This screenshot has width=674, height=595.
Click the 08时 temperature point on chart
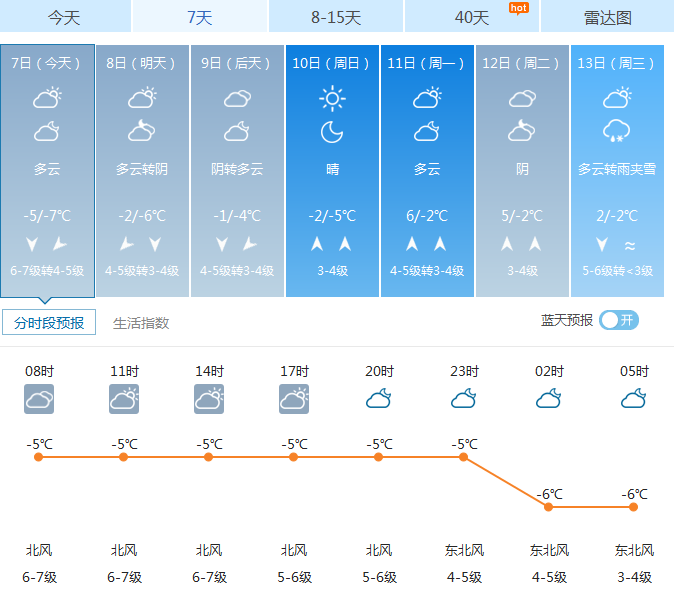pos(38,457)
